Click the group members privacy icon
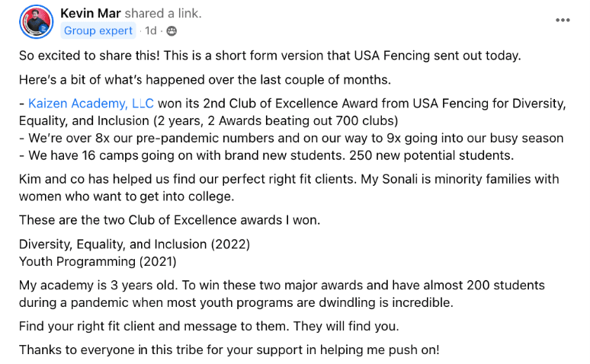Screen dimensions: 590x364 [x=172, y=31]
